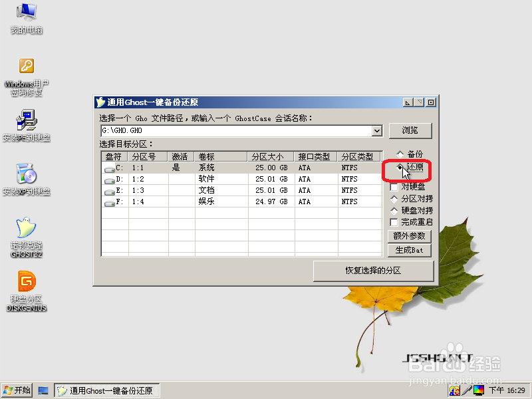This screenshot has width=532, height=399.
Task: Enable the 对硬盘 checkbox
Action: point(408,187)
